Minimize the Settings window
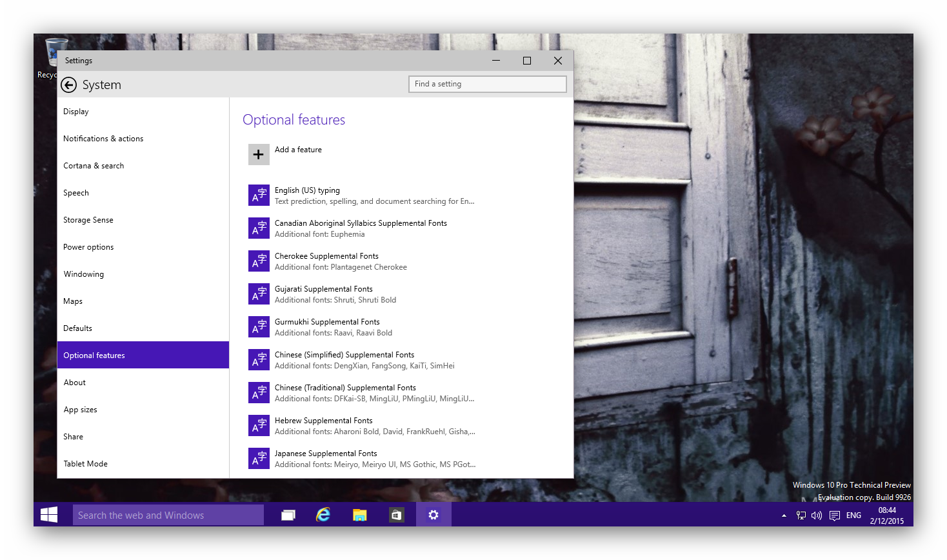Image resolution: width=947 pixels, height=560 pixels. 496,61
